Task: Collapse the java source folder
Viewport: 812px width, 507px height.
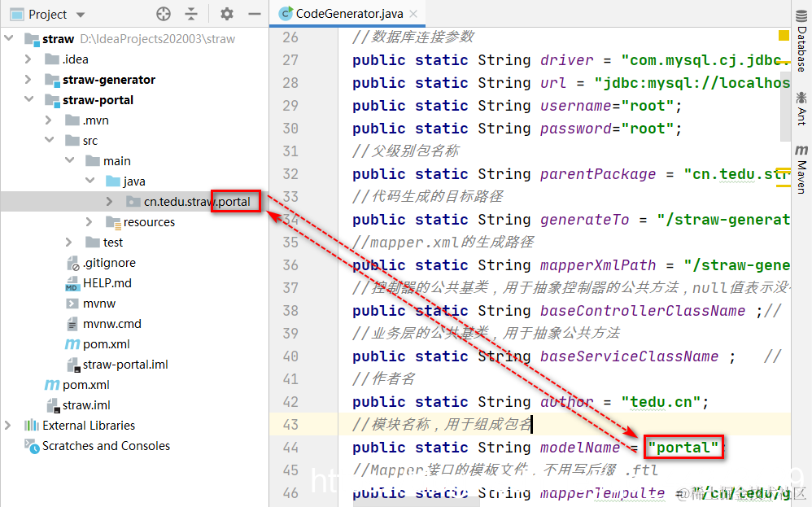Action: [89, 181]
